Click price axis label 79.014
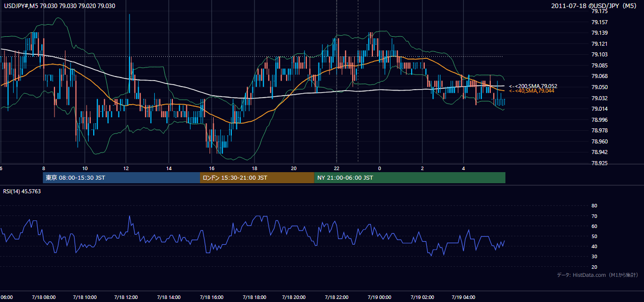This screenshot has height=302, width=644. [x=599, y=109]
